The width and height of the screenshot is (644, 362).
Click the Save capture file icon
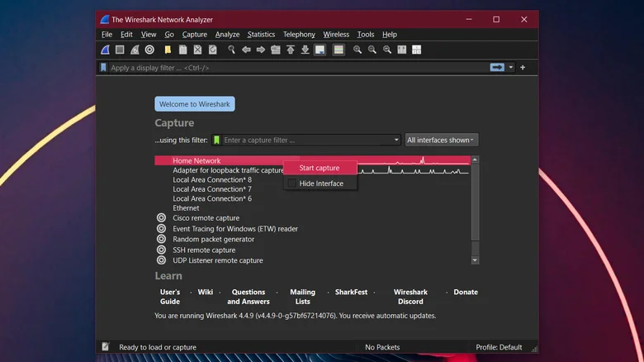point(182,50)
